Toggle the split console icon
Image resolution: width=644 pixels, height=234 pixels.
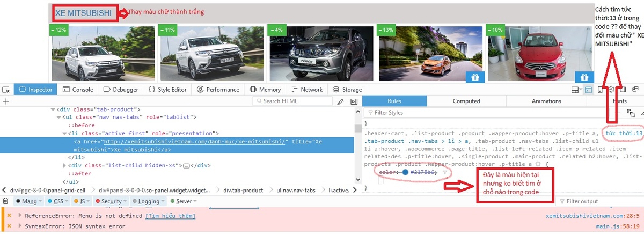tap(588, 90)
